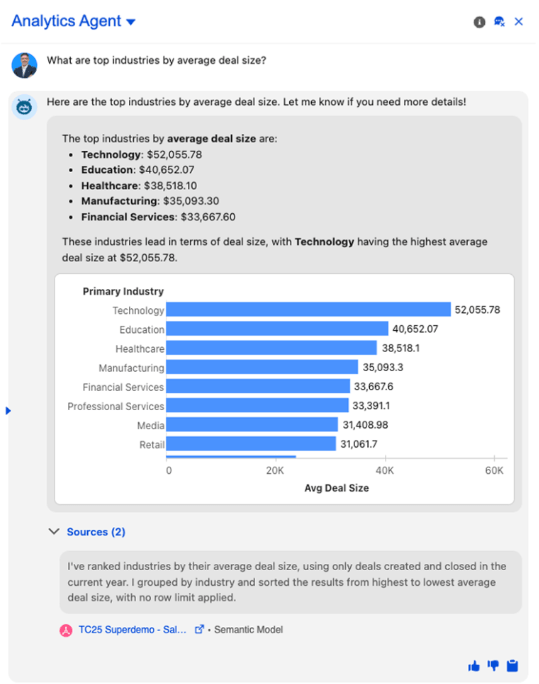The image size is (539, 684).
Task: Click the 31,061.7 bar value label
Action: pos(359,444)
